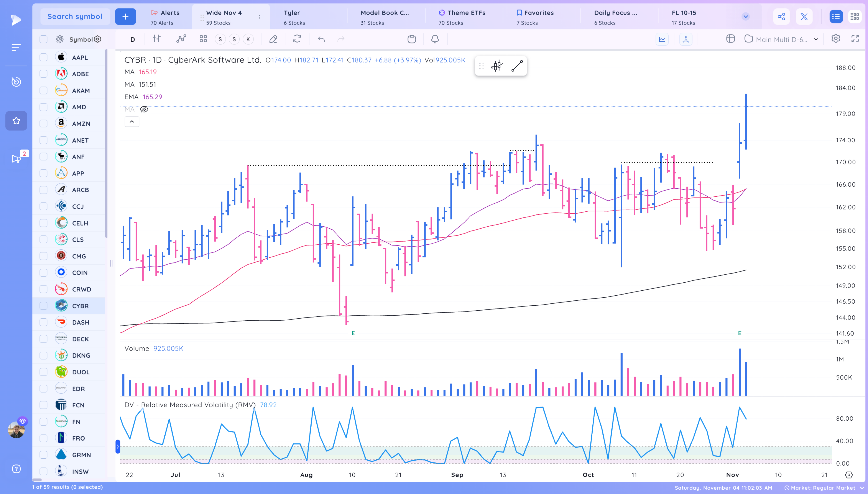The width and height of the screenshot is (868, 494).
Task: Check the CYBR row checkbox
Action: click(43, 306)
